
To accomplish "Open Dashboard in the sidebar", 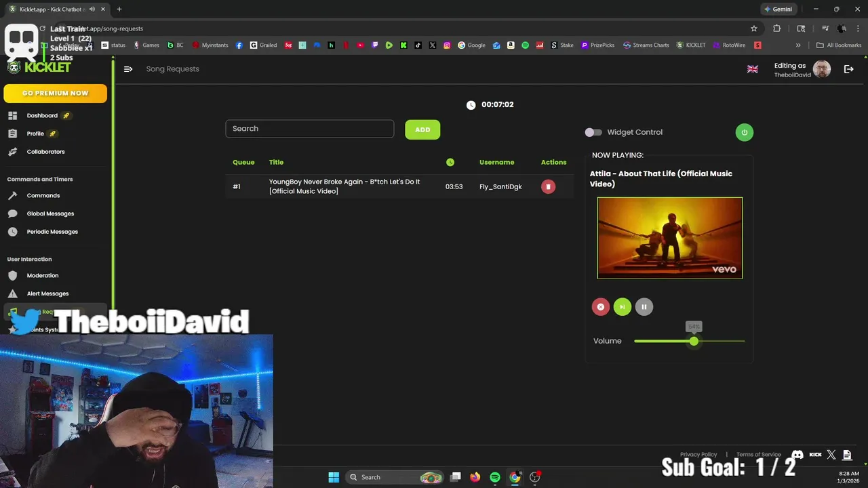I will click(x=42, y=116).
